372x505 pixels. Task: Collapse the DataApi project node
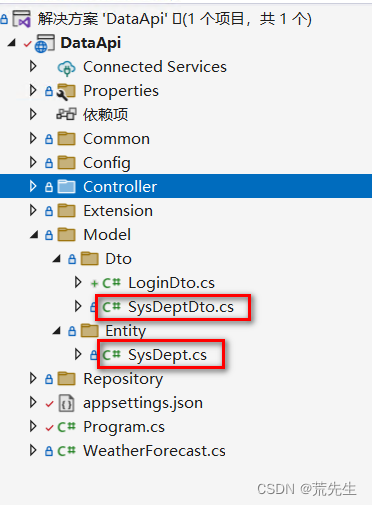[x=12, y=43]
